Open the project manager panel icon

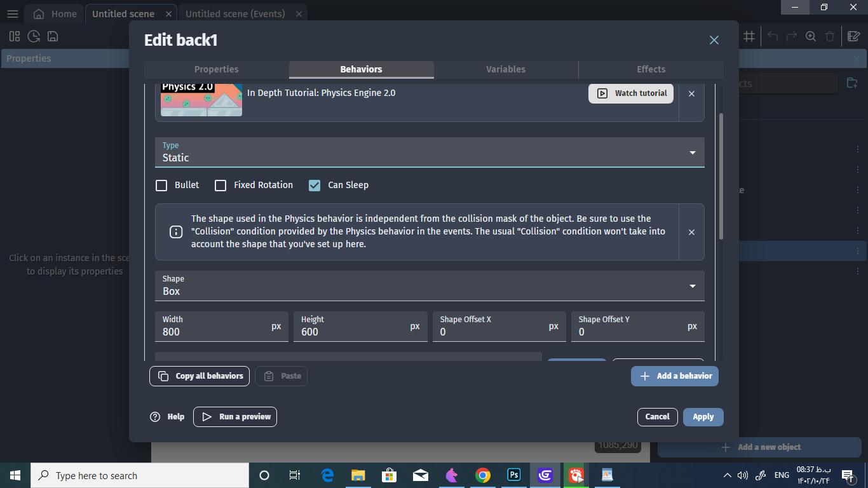(15, 36)
